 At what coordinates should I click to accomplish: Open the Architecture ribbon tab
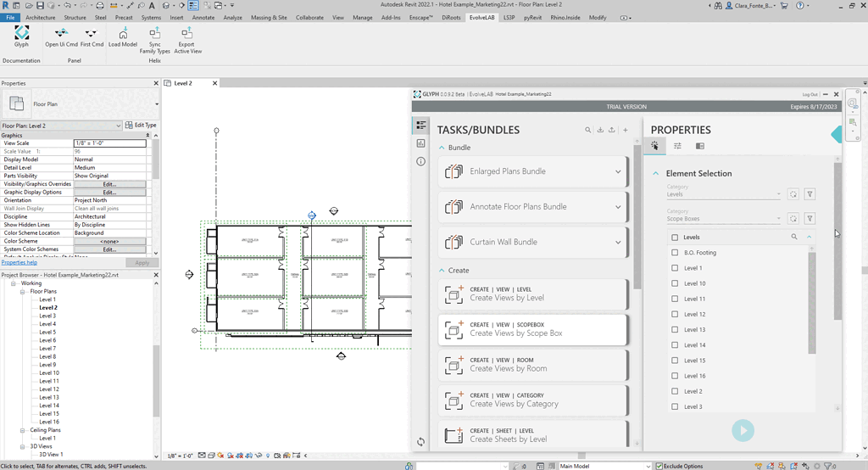(41, 17)
